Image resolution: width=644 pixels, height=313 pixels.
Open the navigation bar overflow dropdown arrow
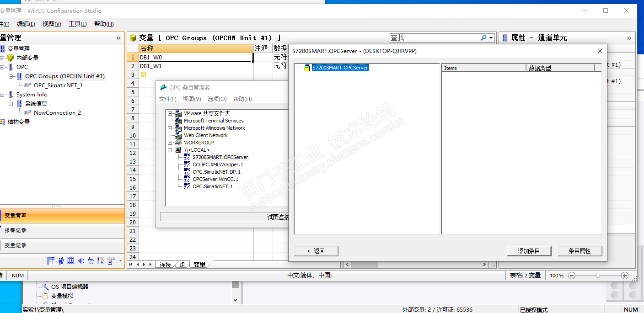pyautogui.click(x=121, y=261)
